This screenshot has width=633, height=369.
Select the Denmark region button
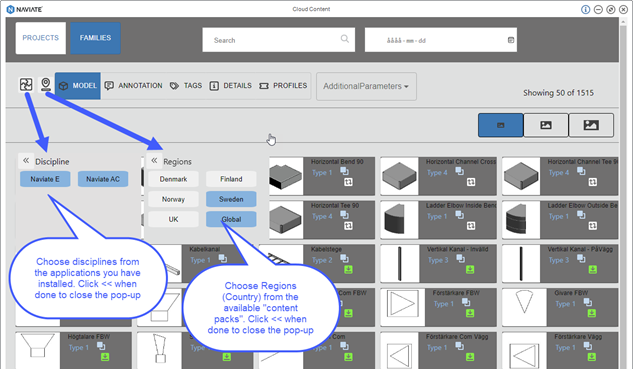(173, 179)
